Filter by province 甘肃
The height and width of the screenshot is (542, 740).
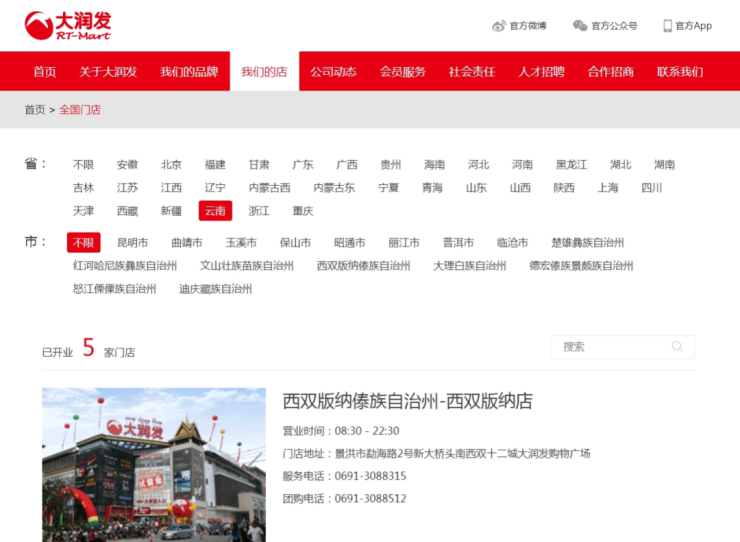(x=259, y=165)
